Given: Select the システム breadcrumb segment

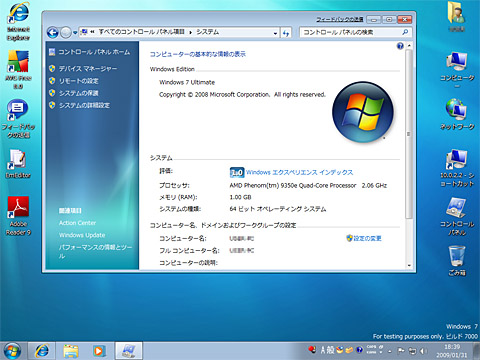Looking at the screenshot, I should (x=207, y=32).
